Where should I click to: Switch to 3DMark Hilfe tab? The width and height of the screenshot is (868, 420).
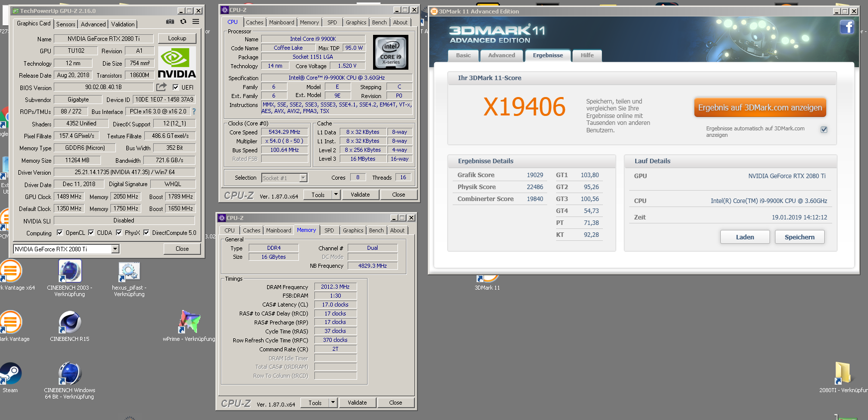[587, 55]
